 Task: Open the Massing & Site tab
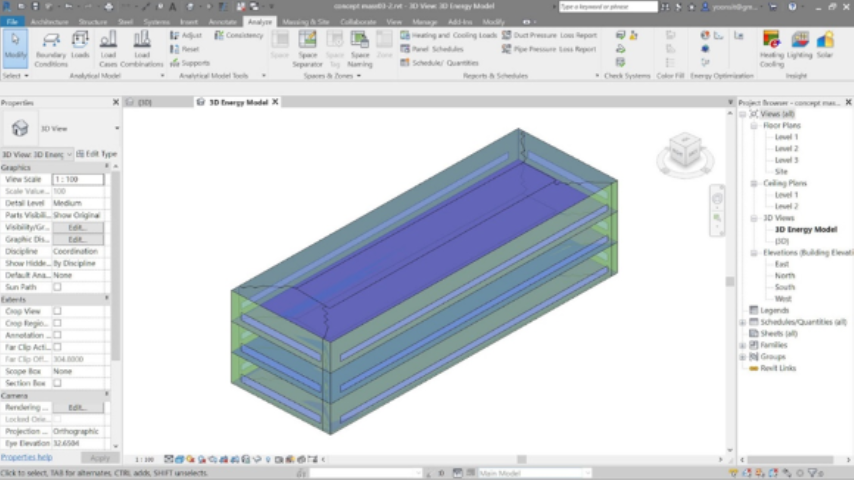point(305,21)
